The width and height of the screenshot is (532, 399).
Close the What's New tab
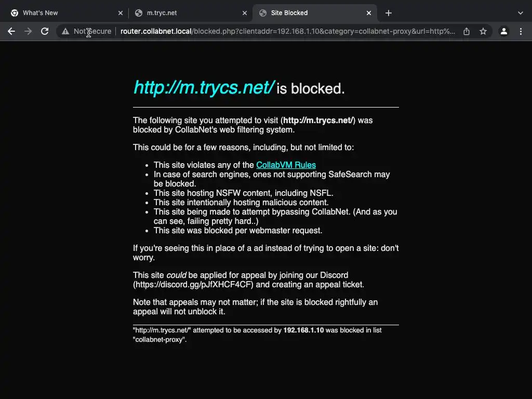[x=121, y=13]
